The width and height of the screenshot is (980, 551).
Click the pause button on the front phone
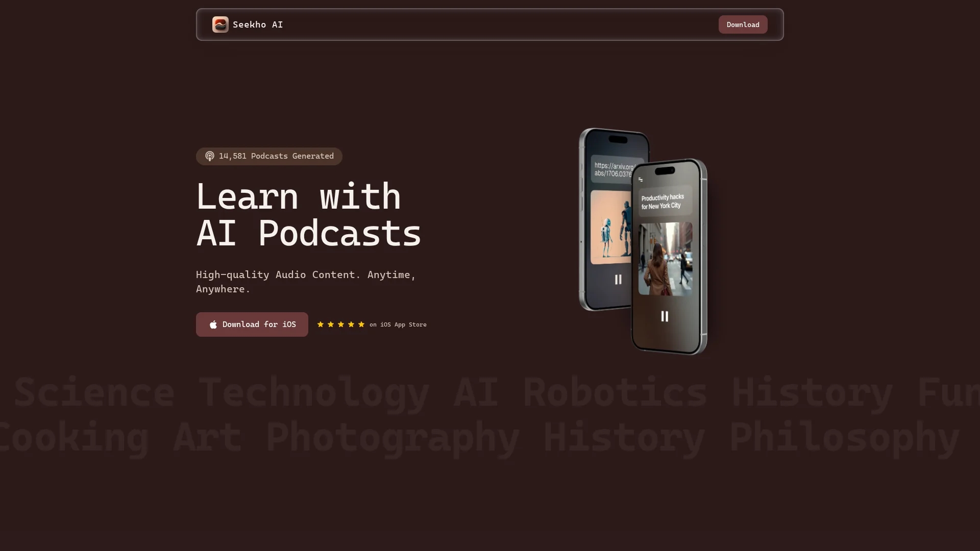(665, 316)
